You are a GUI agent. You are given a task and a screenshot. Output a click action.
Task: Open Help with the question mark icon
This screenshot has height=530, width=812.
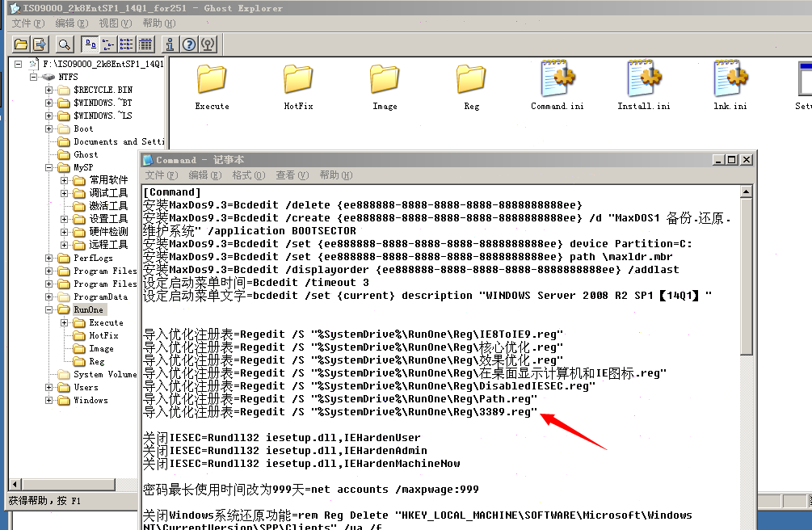tap(189, 44)
